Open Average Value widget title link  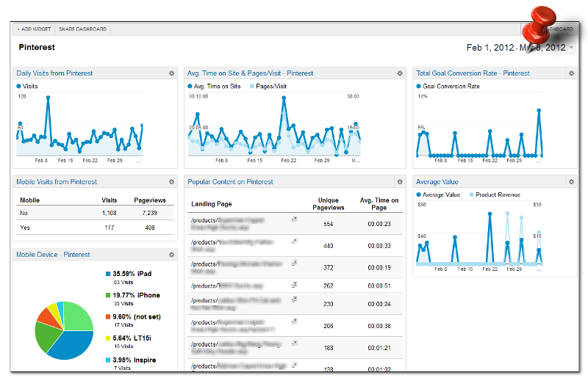[437, 182]
